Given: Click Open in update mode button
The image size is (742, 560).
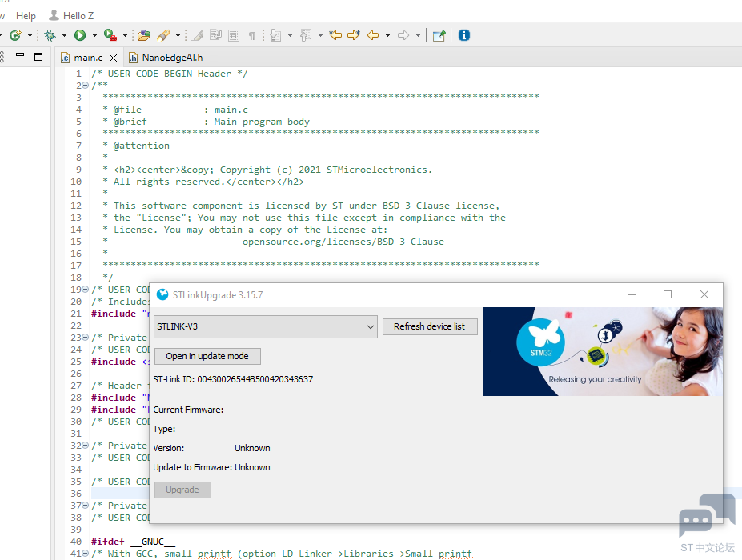Looking at the screenshot, I should [x=207, y=356].
